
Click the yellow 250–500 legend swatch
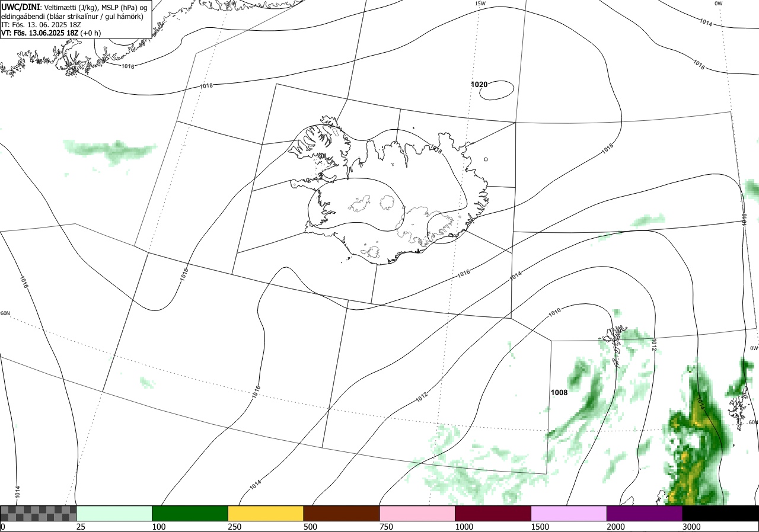tap(266, 513)
